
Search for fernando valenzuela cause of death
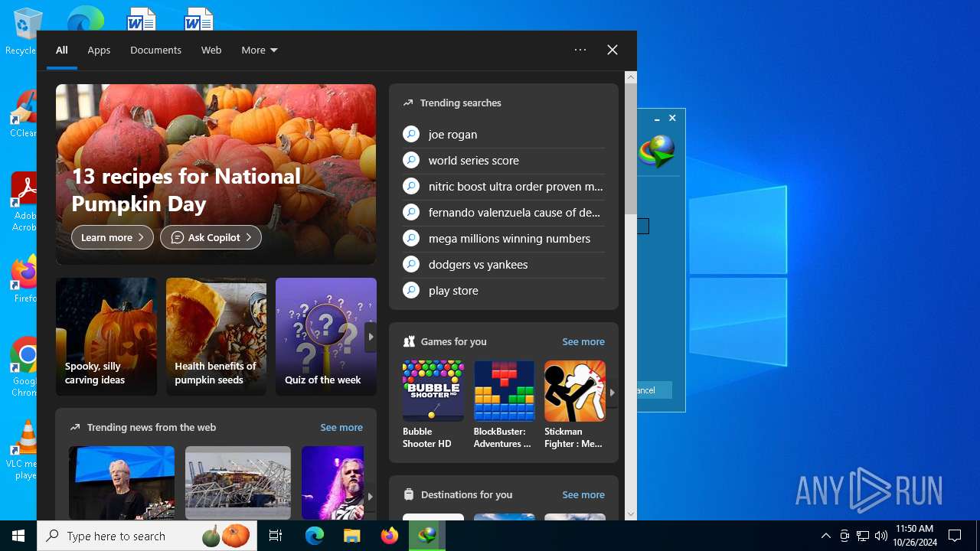click(504, 212)
